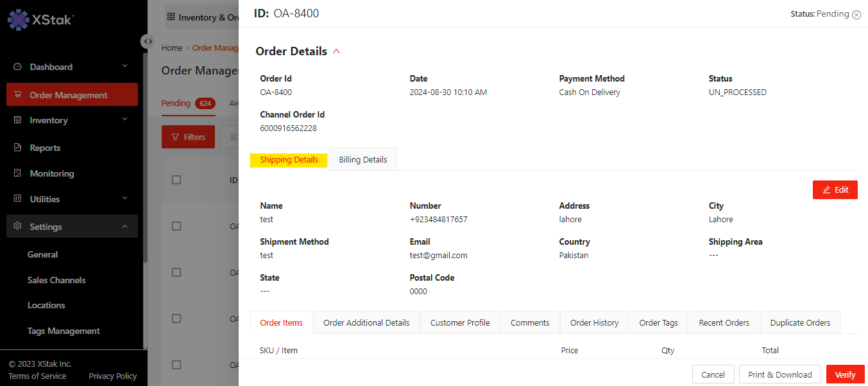Click the XStak logo icon
Screen dimensions: 868x386
point(19,19)
